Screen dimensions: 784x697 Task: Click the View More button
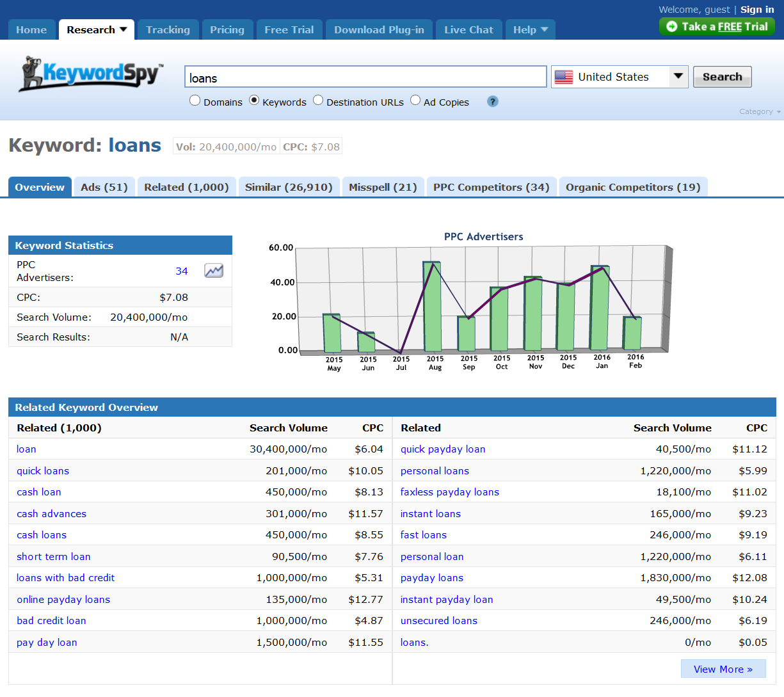pyautogui.click(x=723, y=669)
